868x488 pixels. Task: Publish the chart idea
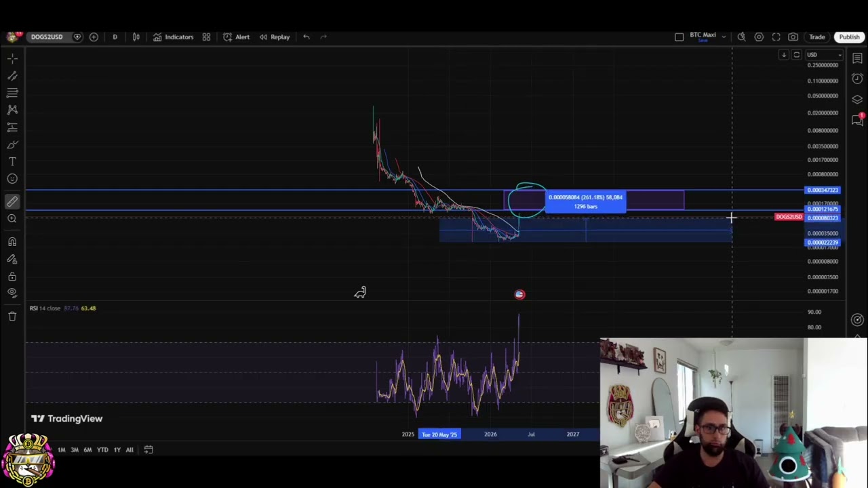pyautogui.click(x=849, y=37)
